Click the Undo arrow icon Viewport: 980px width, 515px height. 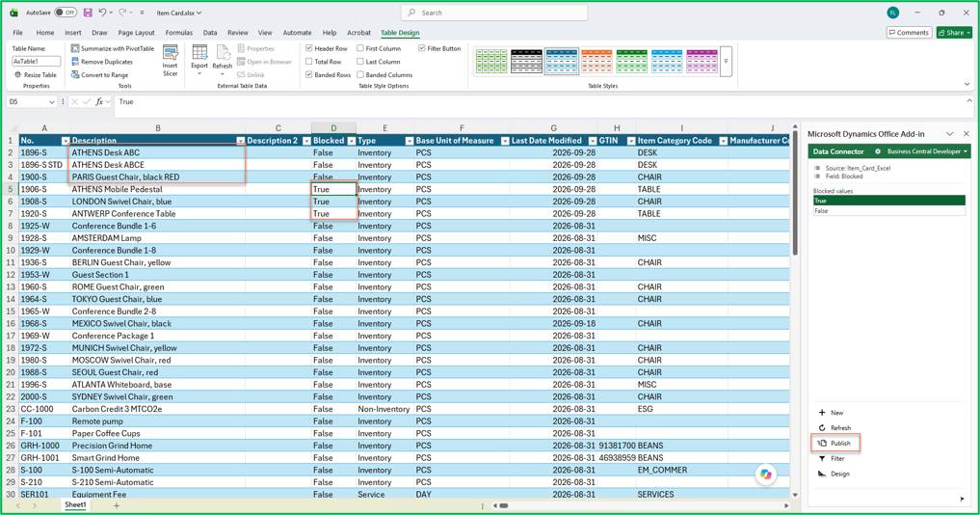(102, 13)
